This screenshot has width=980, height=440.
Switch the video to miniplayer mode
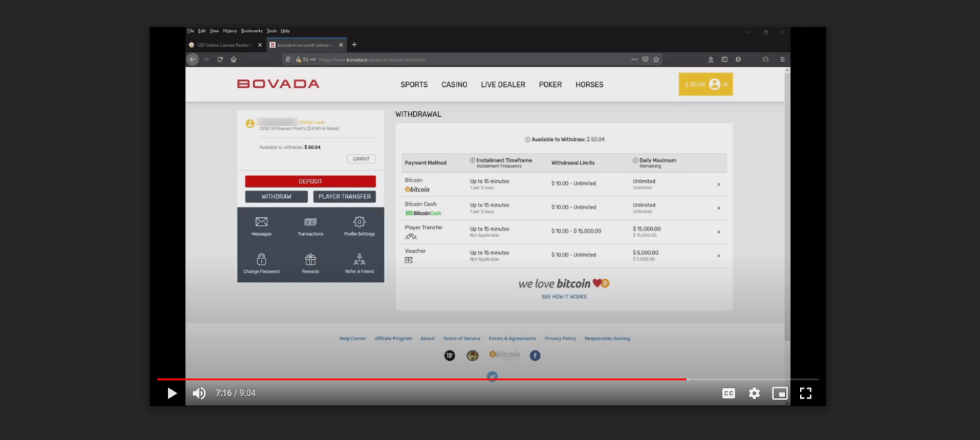780,393
